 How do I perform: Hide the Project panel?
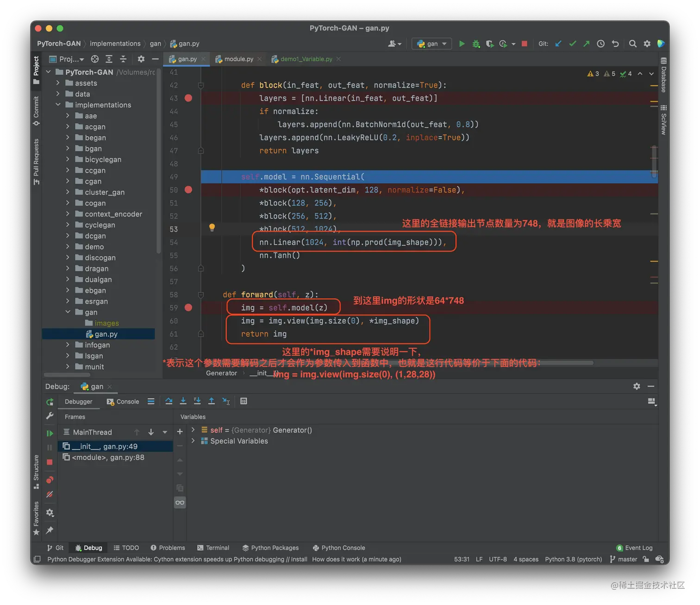[x=155, y=59]
